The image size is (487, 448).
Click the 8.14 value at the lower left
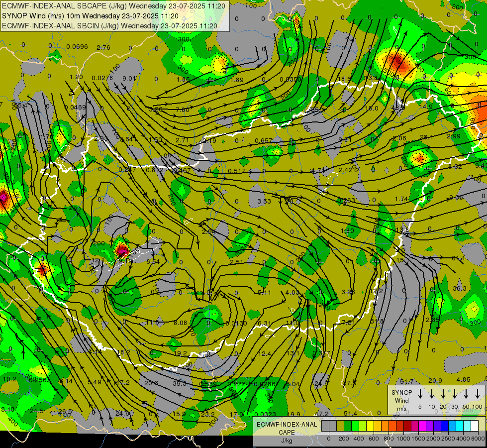pos(66,381)
